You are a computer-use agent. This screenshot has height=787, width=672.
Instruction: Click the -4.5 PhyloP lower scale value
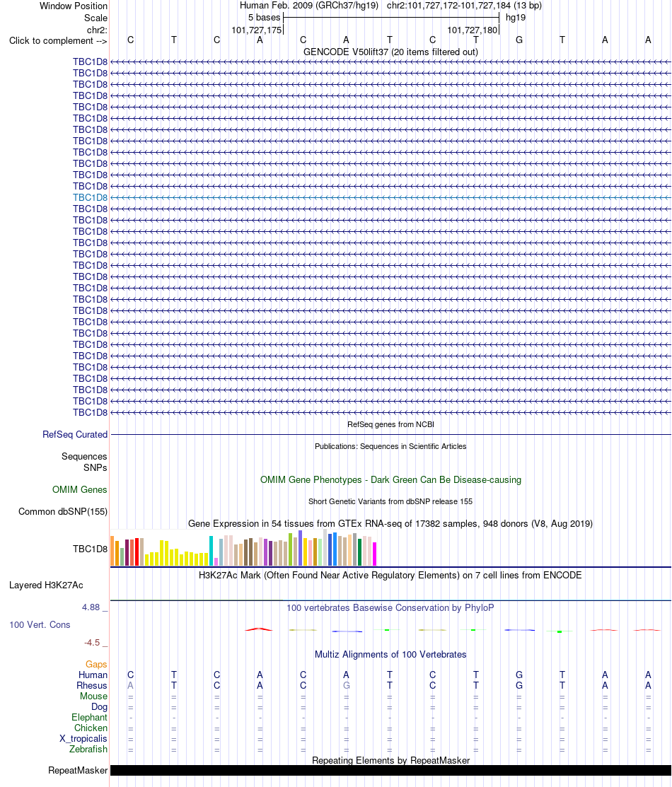[93, 643]
